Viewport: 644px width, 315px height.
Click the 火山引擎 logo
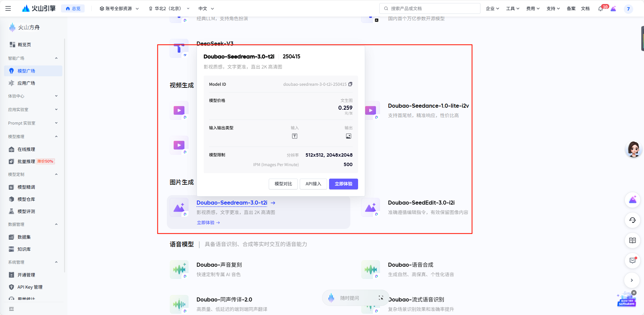click(x=39, y=8)
